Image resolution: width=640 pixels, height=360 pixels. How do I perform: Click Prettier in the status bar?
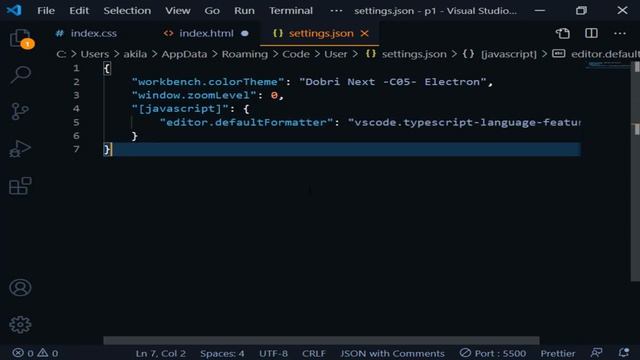(558, 353)
